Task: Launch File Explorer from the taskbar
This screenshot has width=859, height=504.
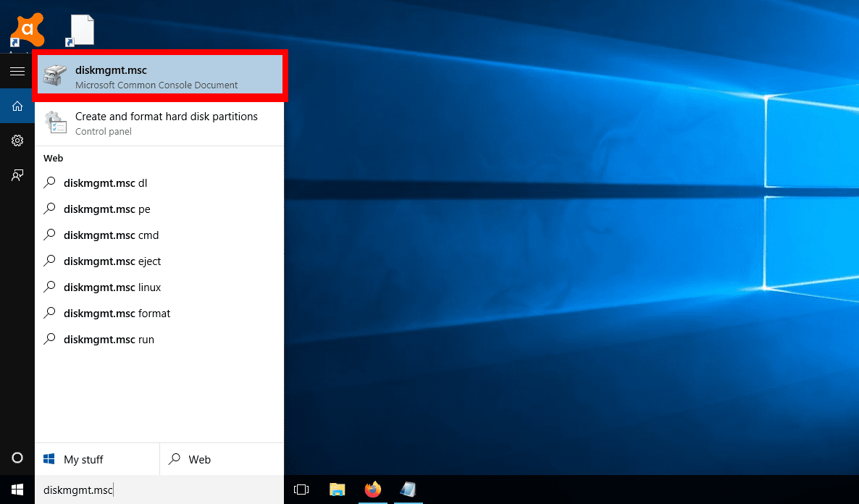Action: [337, 490]
